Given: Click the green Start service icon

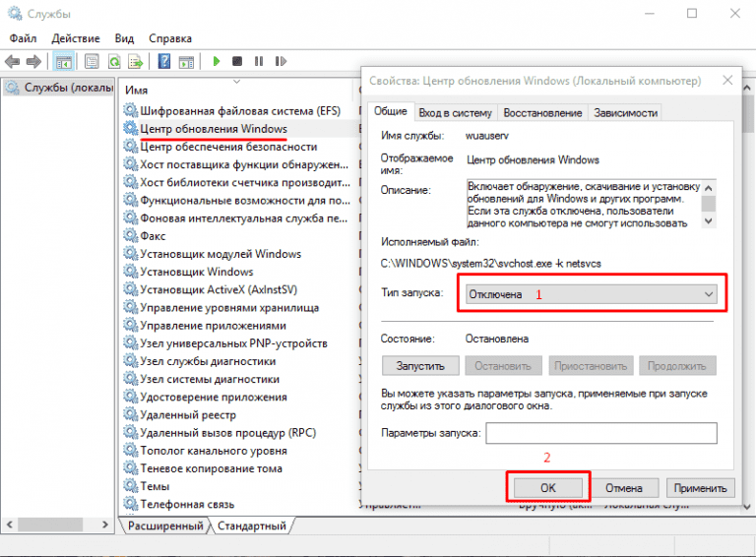Looking at the screenshot, I should (217, 61).
